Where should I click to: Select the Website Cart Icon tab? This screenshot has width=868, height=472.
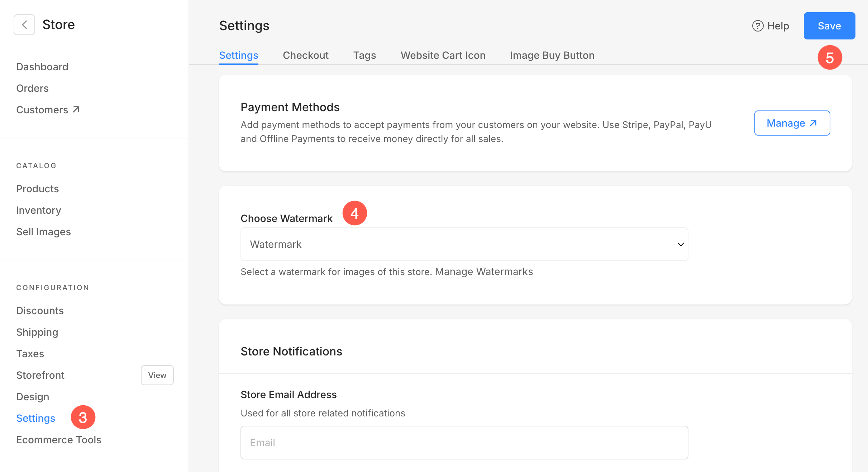[443, 55]
